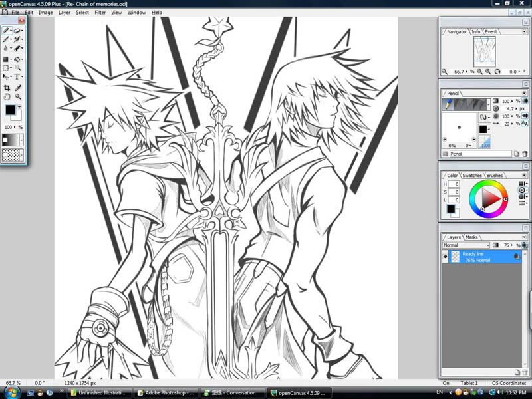Switch to the Event tab
Viewport: 532px width, 399px height.
click(x=491, y=31)
